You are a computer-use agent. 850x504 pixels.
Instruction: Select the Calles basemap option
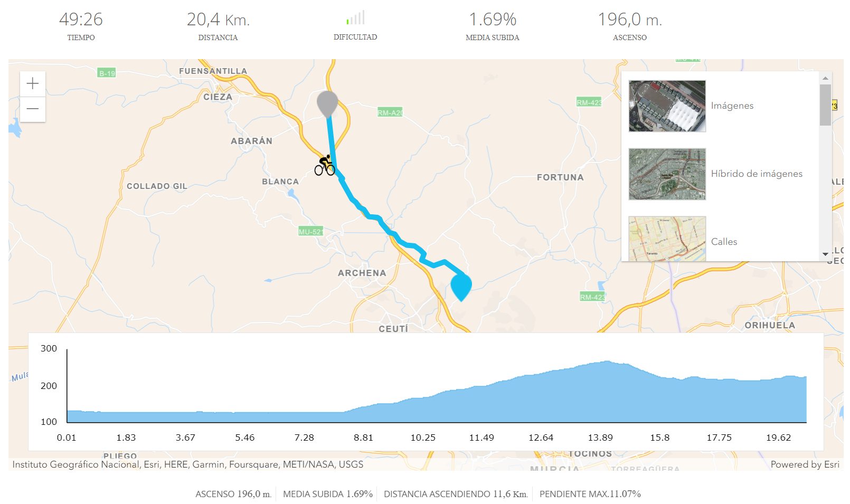click(x=724, y=241)
